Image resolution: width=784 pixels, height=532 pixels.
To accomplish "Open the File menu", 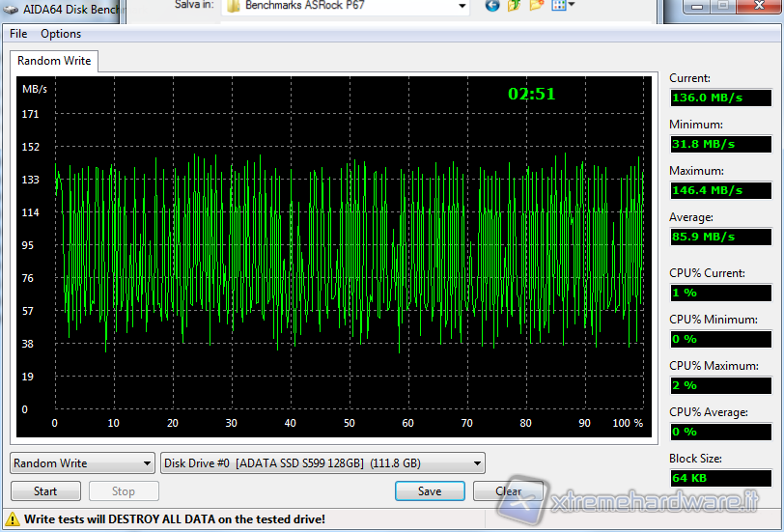I will 18,34.
